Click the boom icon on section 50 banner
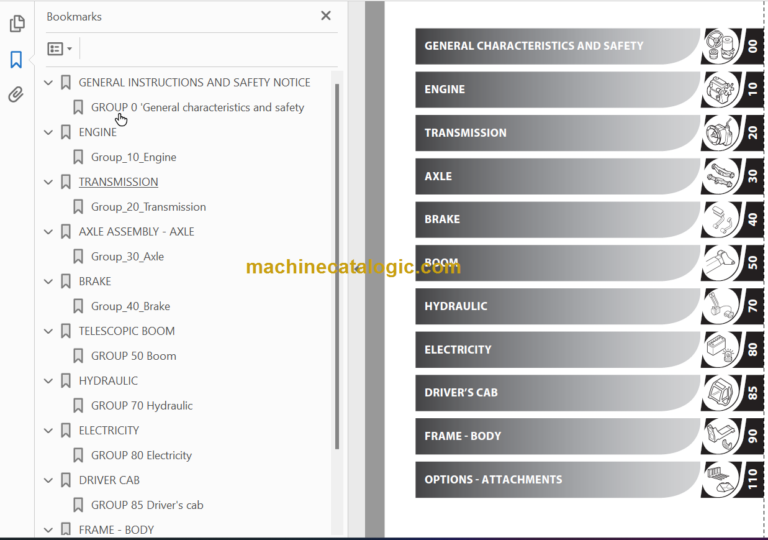Screen dimensions: 768x540 pyautogui.click(x=722, y=263)
